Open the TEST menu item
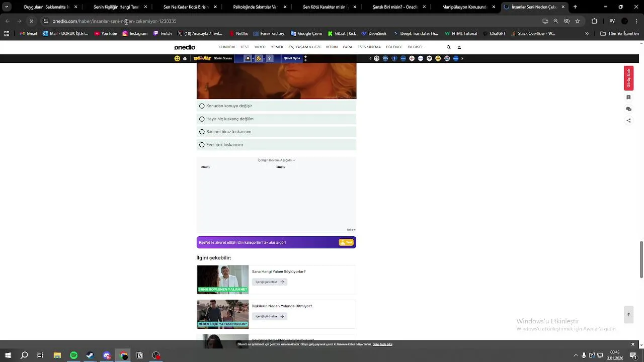This screenshot has height=362, width=644. [x=245, y=47]
